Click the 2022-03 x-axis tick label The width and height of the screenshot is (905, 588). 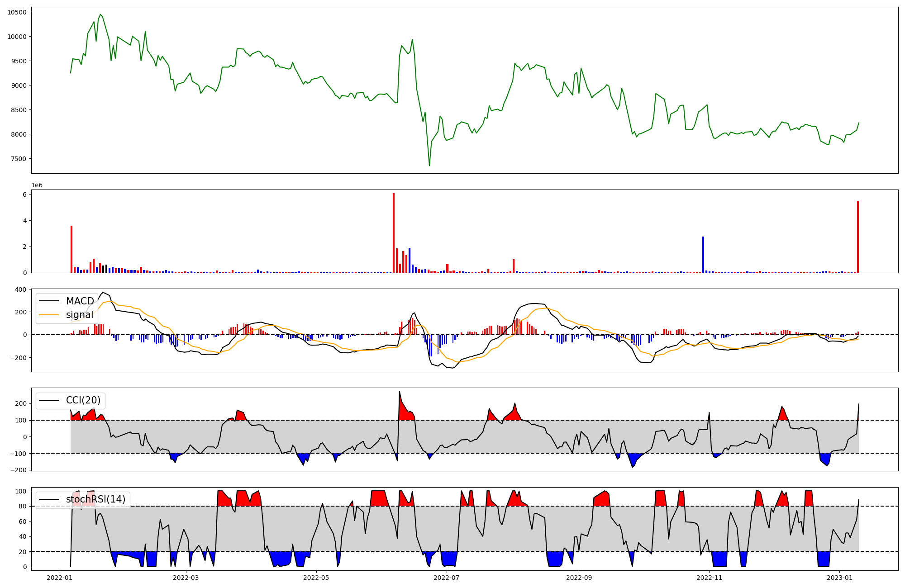(186, 578)
